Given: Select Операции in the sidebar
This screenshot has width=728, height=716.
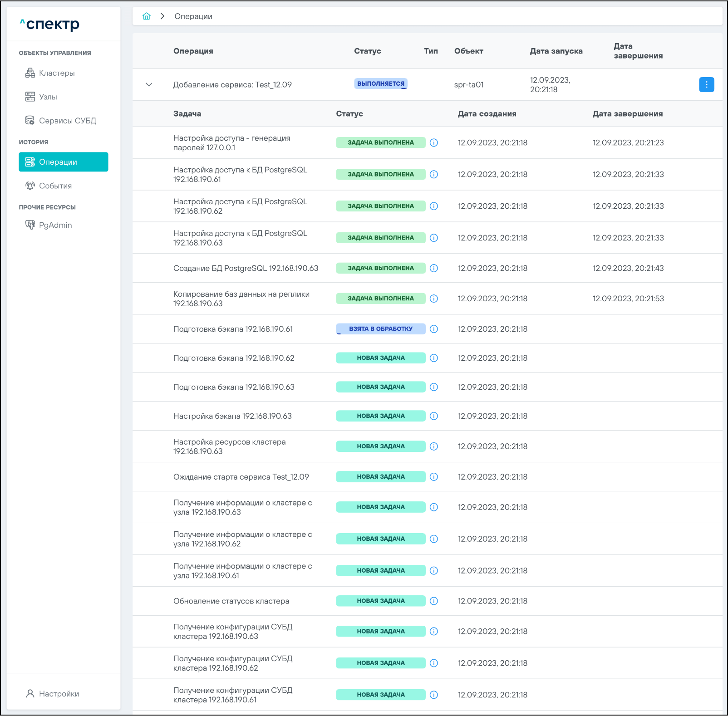Looking at the screenshot, I should [63, 162].
